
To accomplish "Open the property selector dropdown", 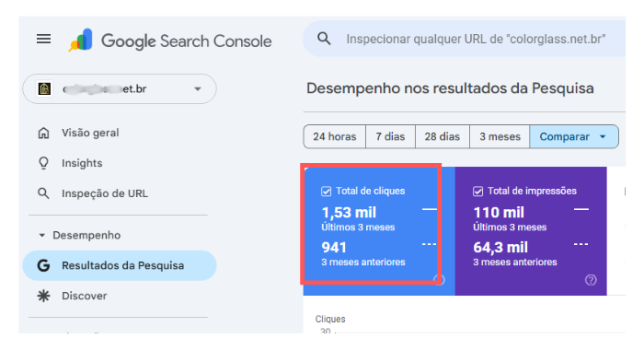I will pyautogui.click(x=120, y=88).
